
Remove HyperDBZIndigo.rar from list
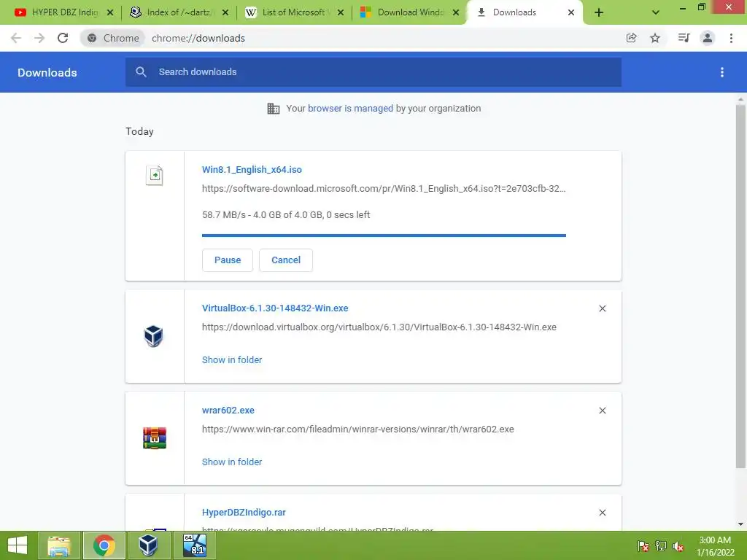(x=602, y=513)
